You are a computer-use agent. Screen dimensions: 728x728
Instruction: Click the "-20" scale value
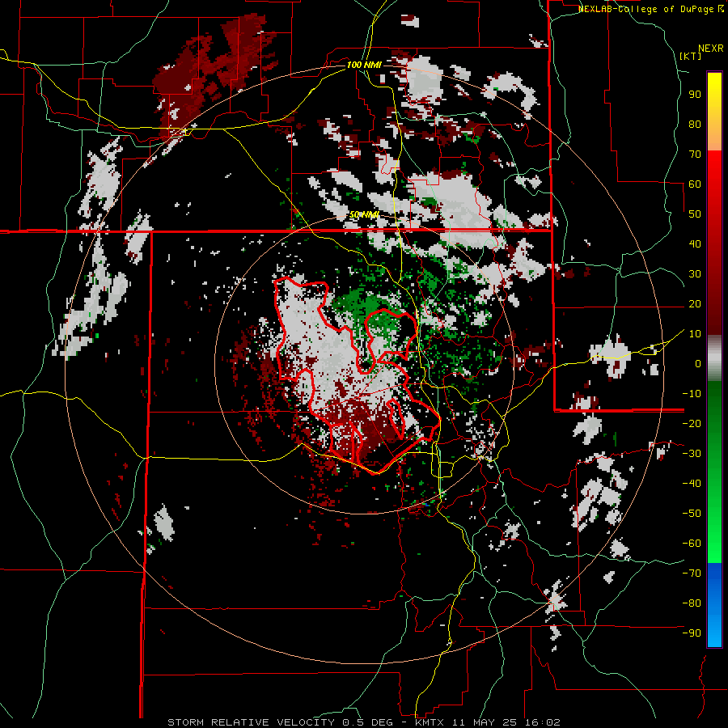[x=692, y=423]
